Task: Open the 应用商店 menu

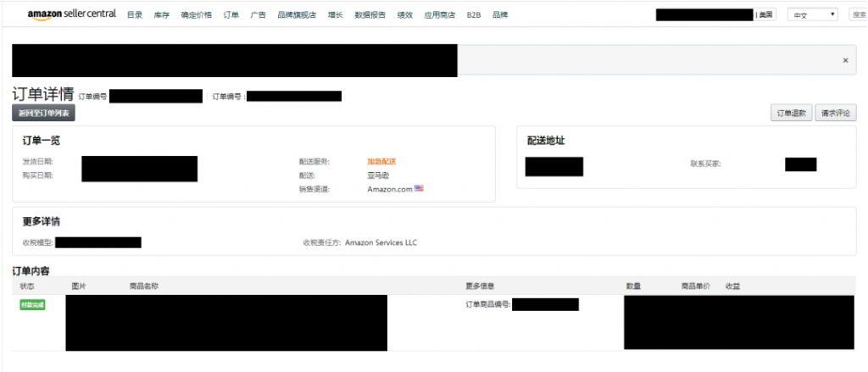Action: pyautogui.click(x=440, y=15)
